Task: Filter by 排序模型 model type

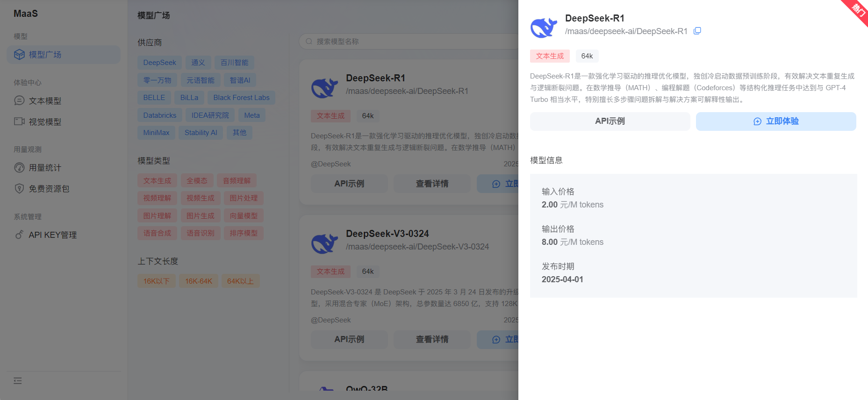Action: pyautogui.click(x=244, y=233)
